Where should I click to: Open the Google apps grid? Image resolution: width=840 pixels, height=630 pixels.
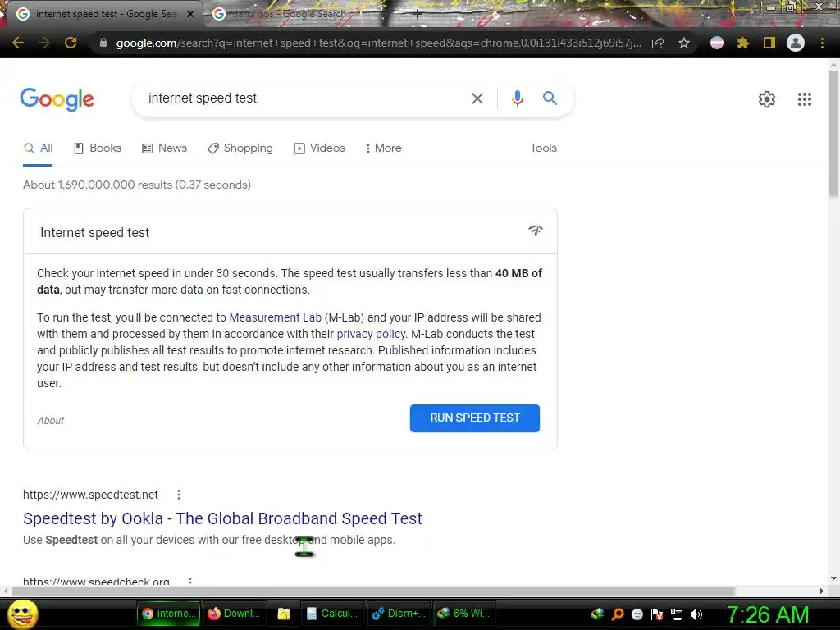pyautogui.click(x=804, y=99)
